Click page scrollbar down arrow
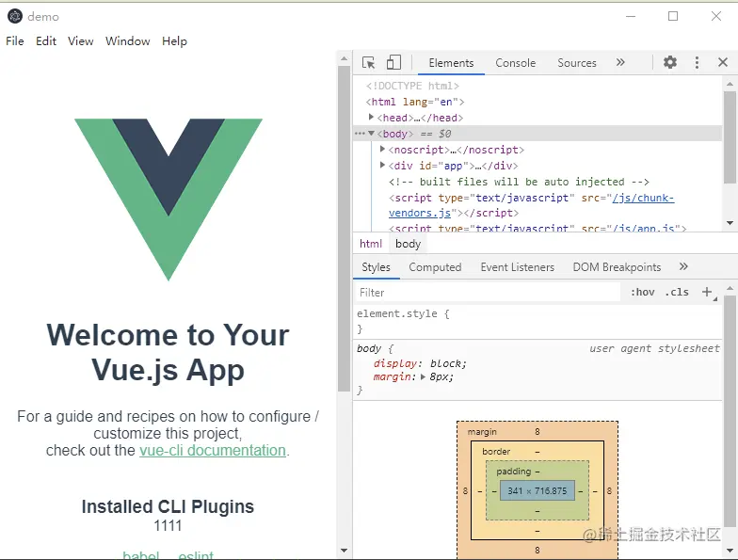This screenshot has height=560, width=738. point(345,550)
